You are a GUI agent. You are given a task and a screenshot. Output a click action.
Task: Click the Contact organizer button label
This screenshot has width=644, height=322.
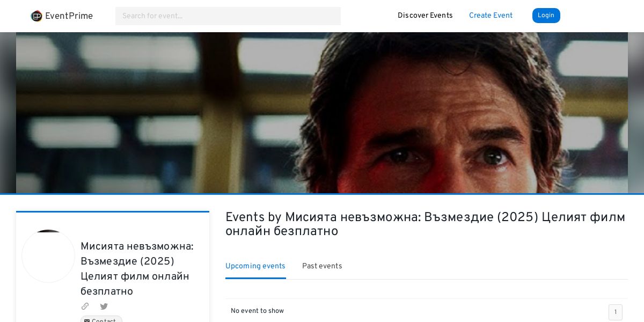pos(104,321)
